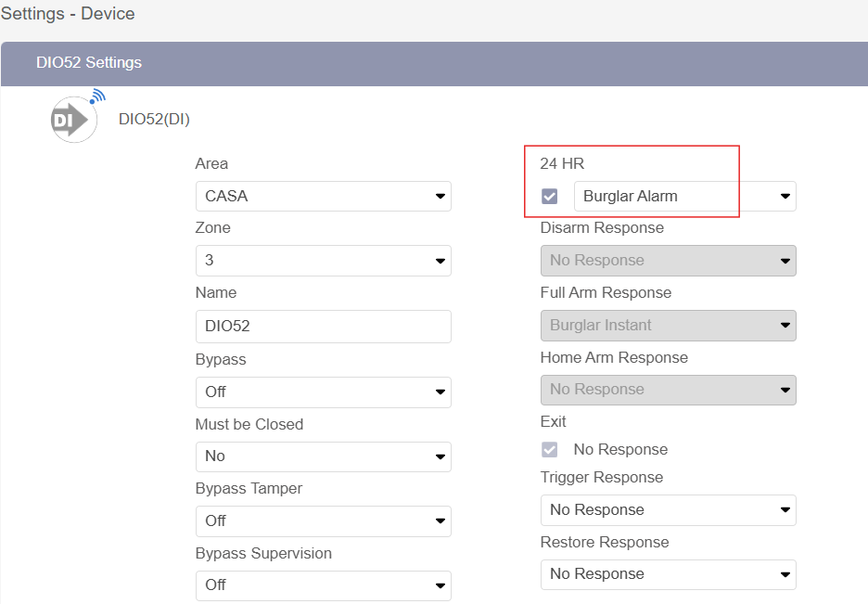
Task: Open the Must be Closed dropdown
Action: click(323, 456)
